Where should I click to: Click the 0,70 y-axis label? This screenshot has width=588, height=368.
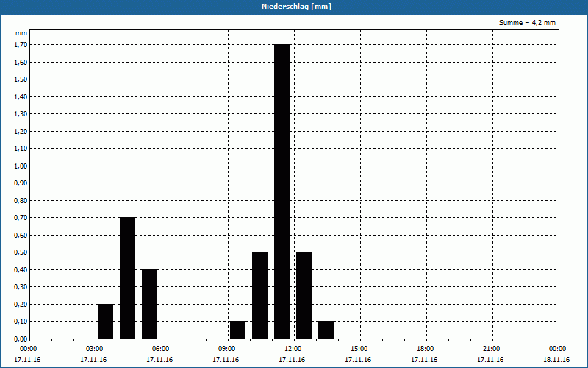click(21, 218)
